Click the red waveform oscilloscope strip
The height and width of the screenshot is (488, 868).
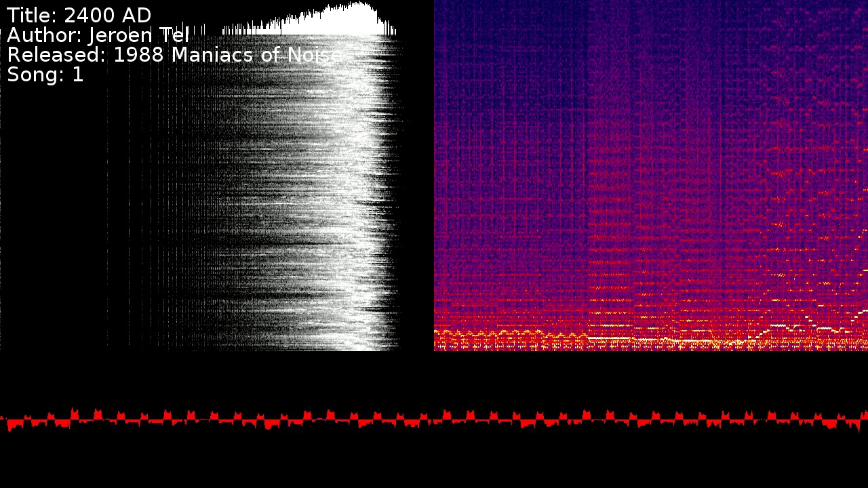click(x=434, y=420)
